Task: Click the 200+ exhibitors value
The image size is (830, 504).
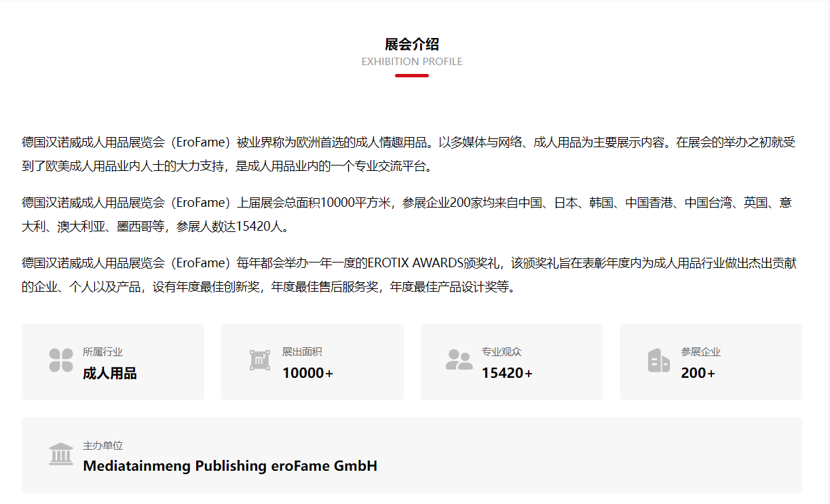Action: [x=698, y=373]
